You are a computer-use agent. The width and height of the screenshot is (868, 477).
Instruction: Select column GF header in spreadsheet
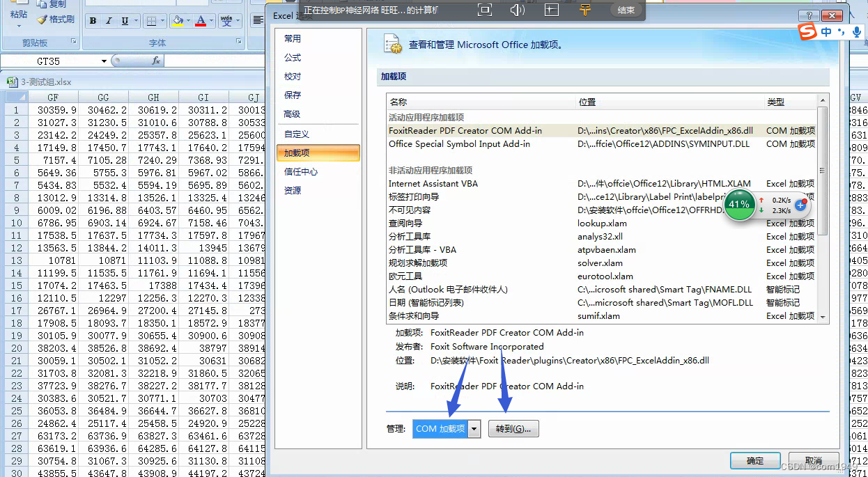[x=53, y=97]
